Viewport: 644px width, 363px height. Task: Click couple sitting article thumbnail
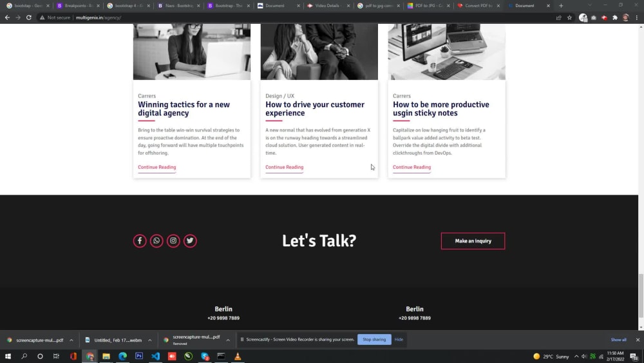click(319, 52)
